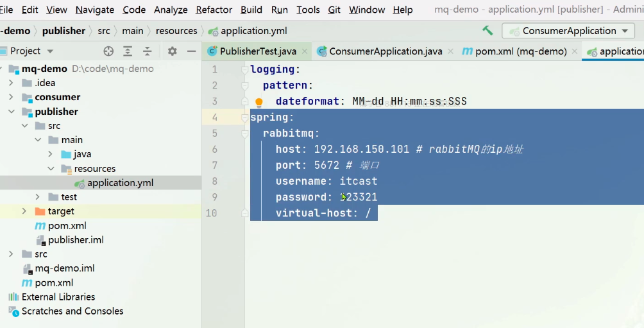The height and width of the screenshot is (328, 644).
Task: Expand the root src folder
Action: click(x=11, y=254)
